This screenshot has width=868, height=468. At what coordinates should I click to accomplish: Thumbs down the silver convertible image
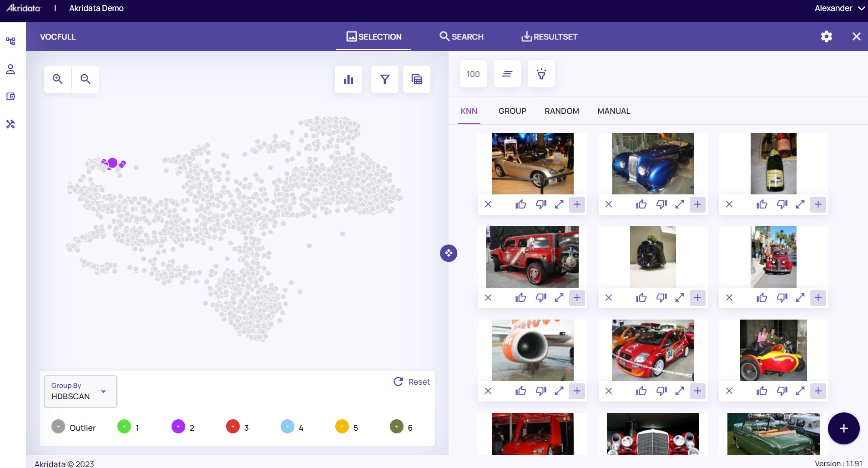541,204
